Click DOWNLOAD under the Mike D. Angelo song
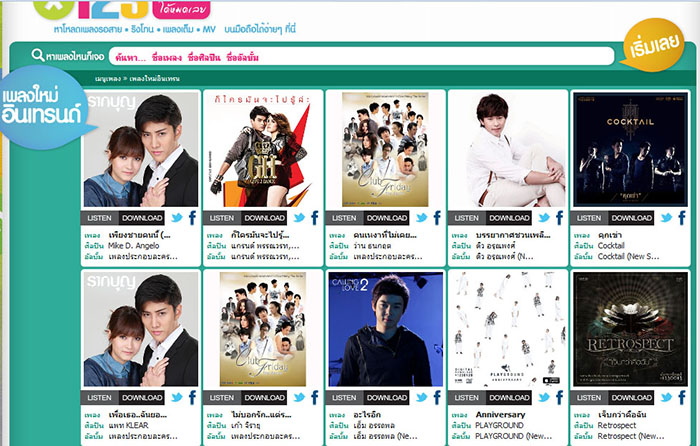Image resolution: width=700 pixels, height=446 pixels. coord(142,218)
